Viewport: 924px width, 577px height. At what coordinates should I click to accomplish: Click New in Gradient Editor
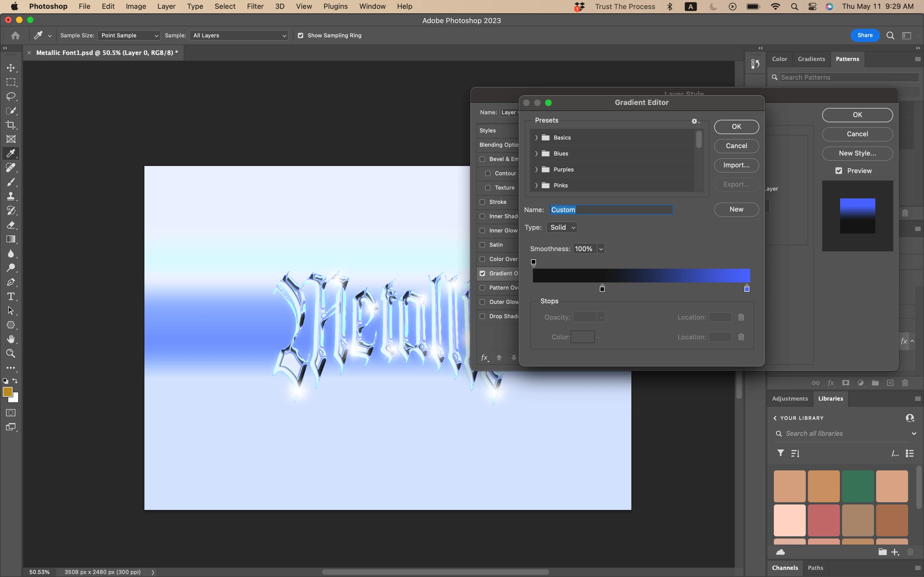click(736, 209)
